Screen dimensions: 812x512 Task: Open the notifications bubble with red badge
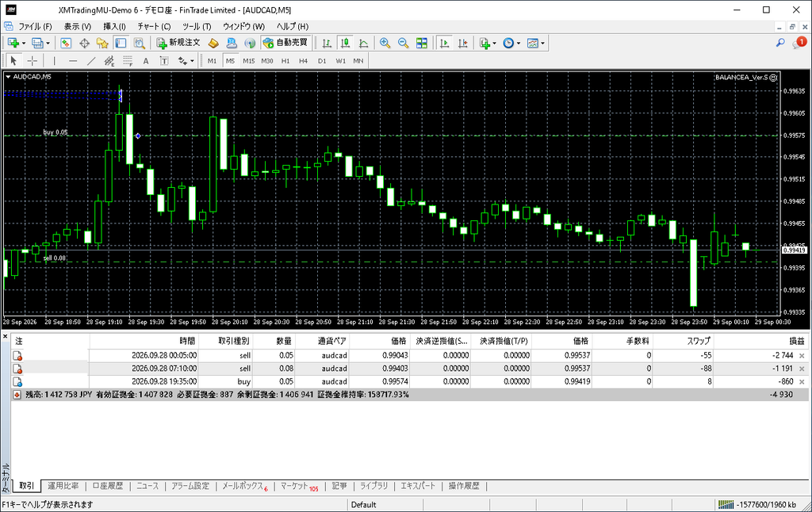[x=799, y=43]
